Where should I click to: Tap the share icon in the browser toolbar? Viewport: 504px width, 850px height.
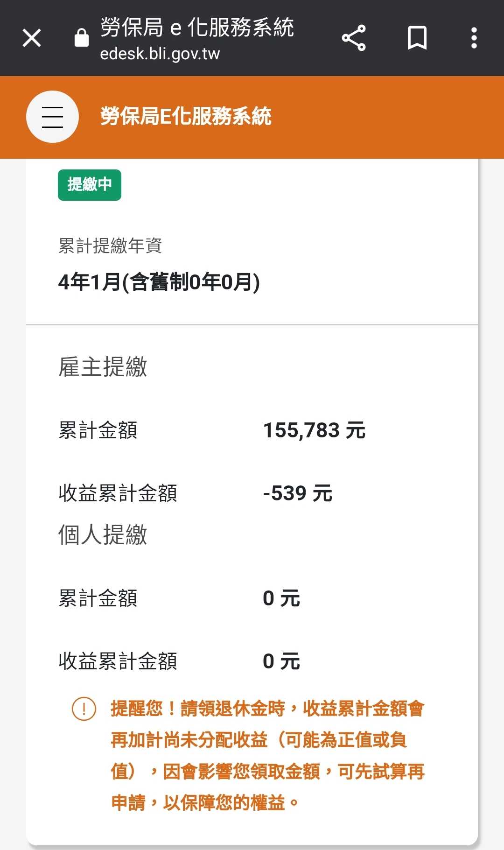click(354, 37)
